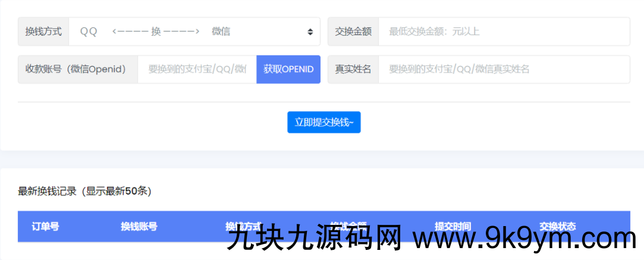
Task: Click the 最新换钱记录 section heading
Action: tap(84, 191)
